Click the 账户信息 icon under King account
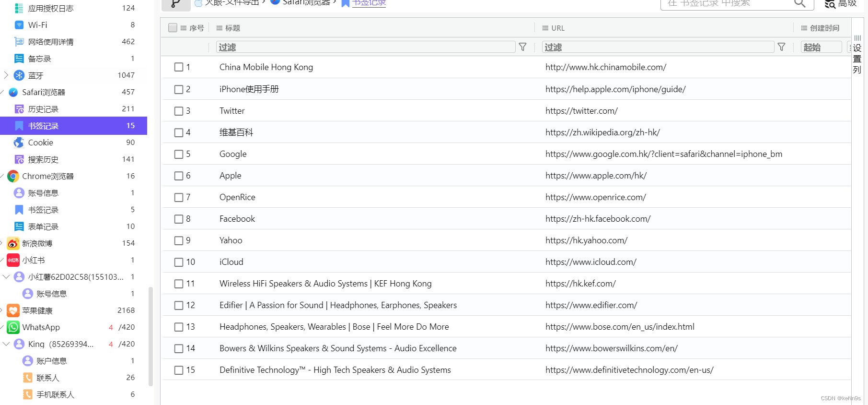The width and height of the screenshot is (868, 405). [28, 361]
